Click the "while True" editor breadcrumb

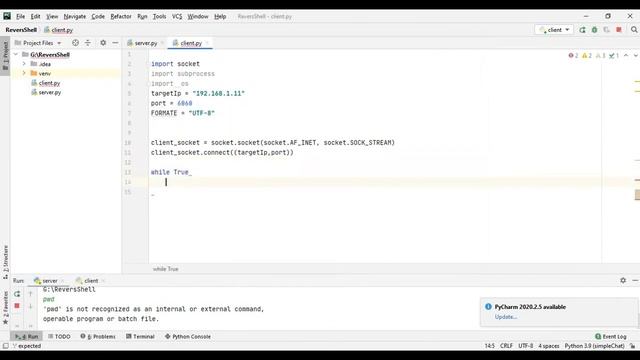(165, 269)
